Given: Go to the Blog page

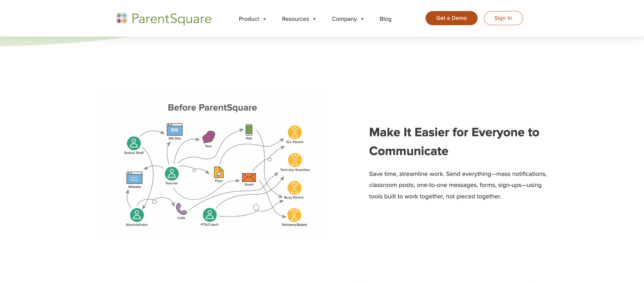Looking at the screenshot, I should point(386,19).
